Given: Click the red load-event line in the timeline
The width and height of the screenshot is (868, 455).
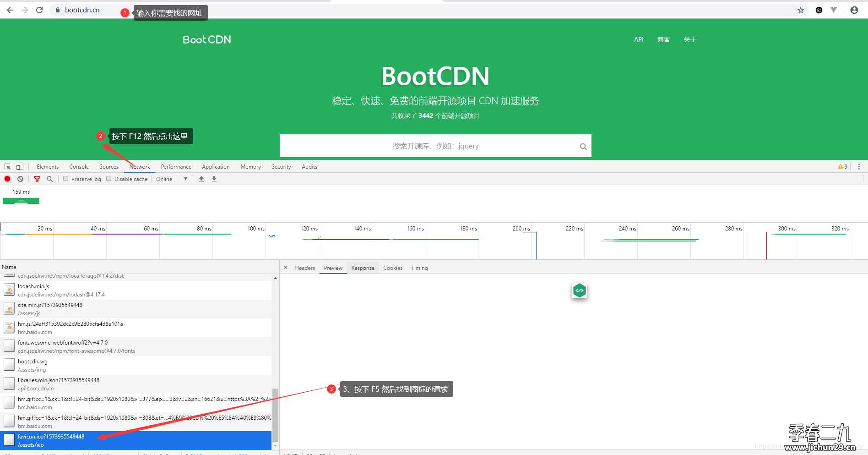Looking at the screenshot, I should (766, 245).
